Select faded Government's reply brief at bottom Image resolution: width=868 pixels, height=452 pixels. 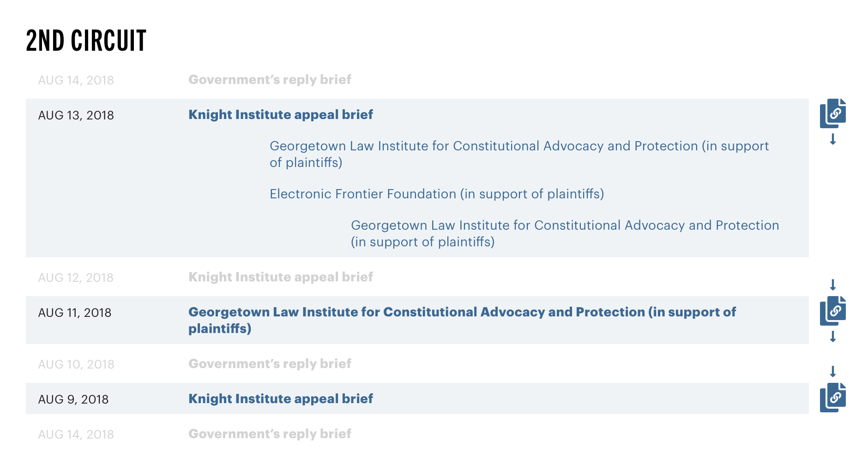tap(270, 434)
